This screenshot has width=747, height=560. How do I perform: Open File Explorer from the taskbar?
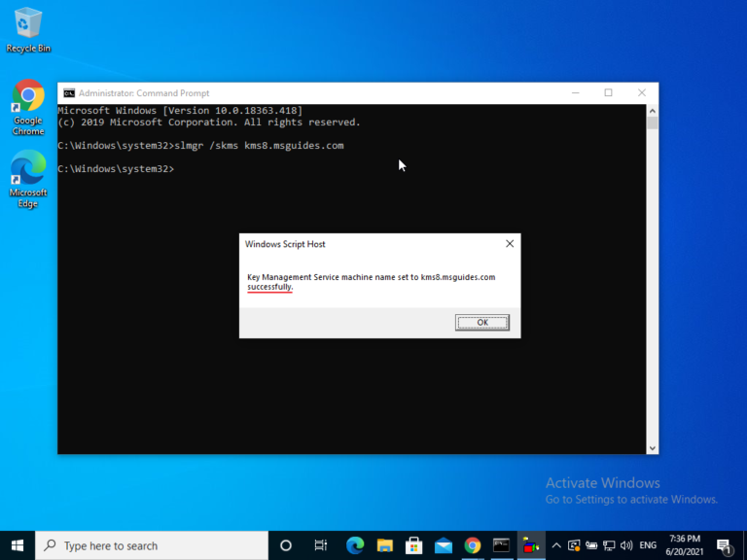tap(384, 545)
